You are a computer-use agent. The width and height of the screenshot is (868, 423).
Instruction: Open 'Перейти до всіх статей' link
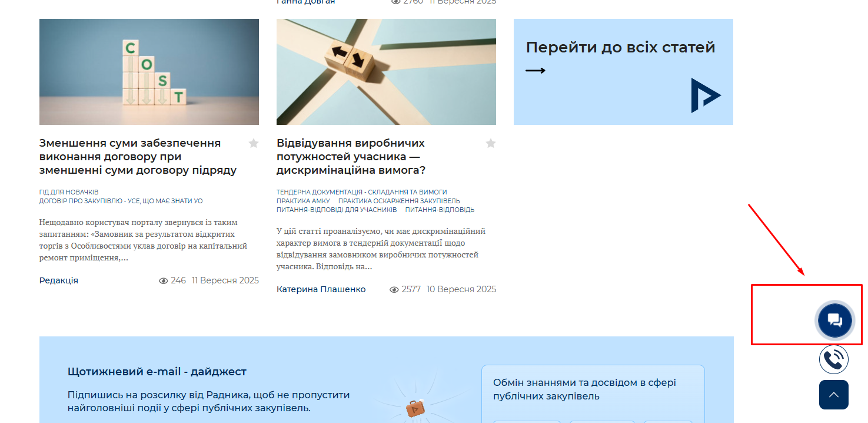pyautogui.click(x=620, y=48)
